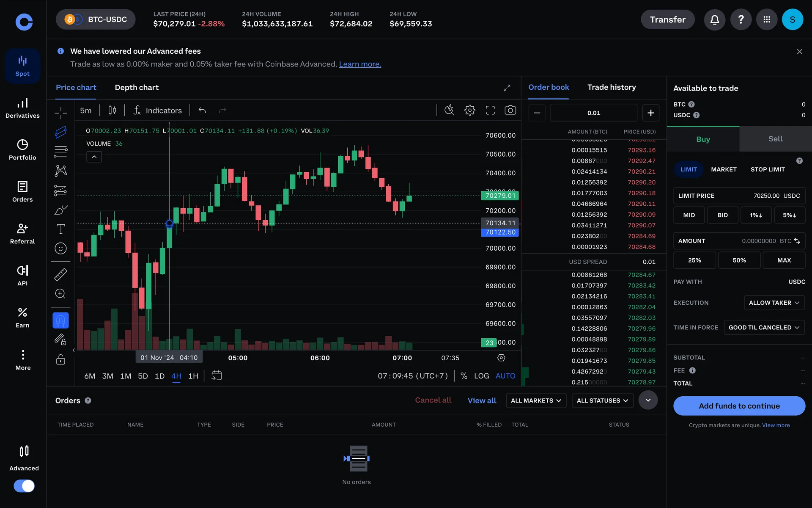The width and height of the screenshot is (812, 508).
Task: Toggle the Advanced mode switch
Action: (x=24, y=486)
